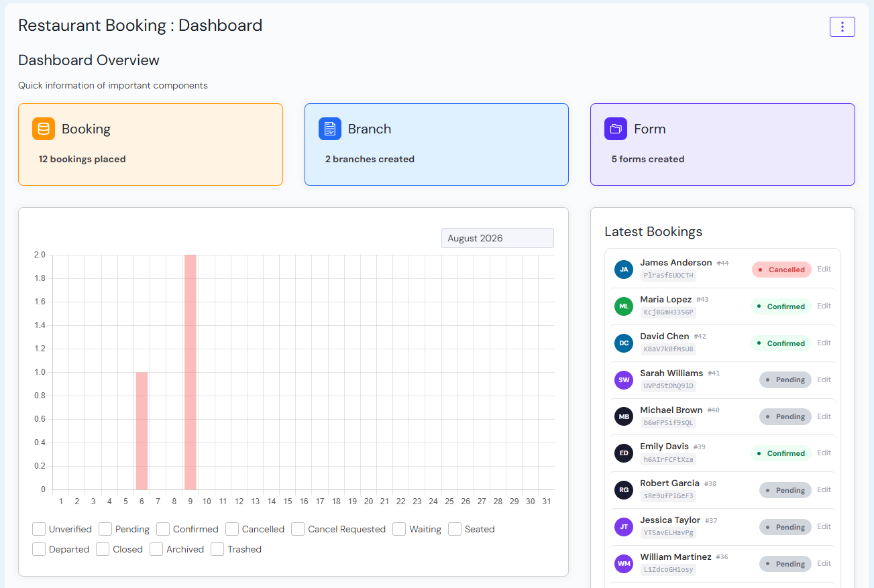874x588 pixels.
Task: Select the Closed status checkbox
Action: [103, 549]
